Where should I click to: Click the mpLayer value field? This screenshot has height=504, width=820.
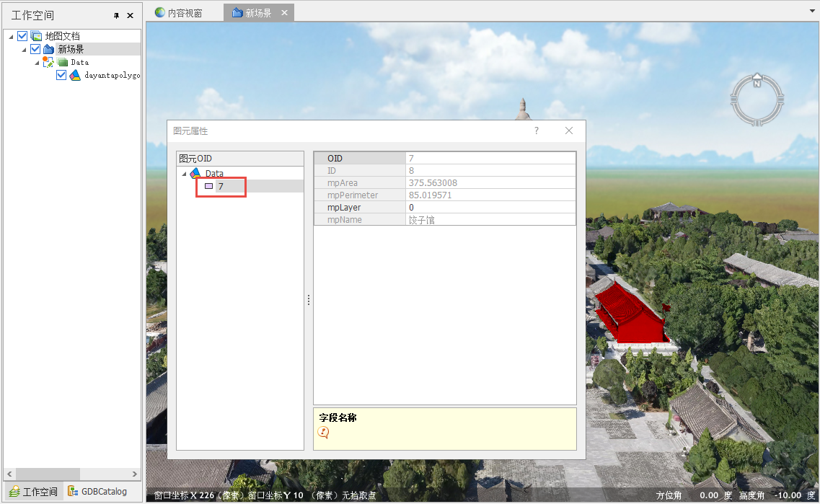click(490, 208)
